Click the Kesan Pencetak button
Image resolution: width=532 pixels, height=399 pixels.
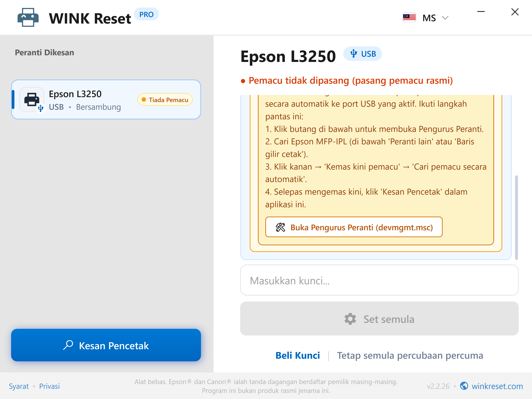coord(106,345)
